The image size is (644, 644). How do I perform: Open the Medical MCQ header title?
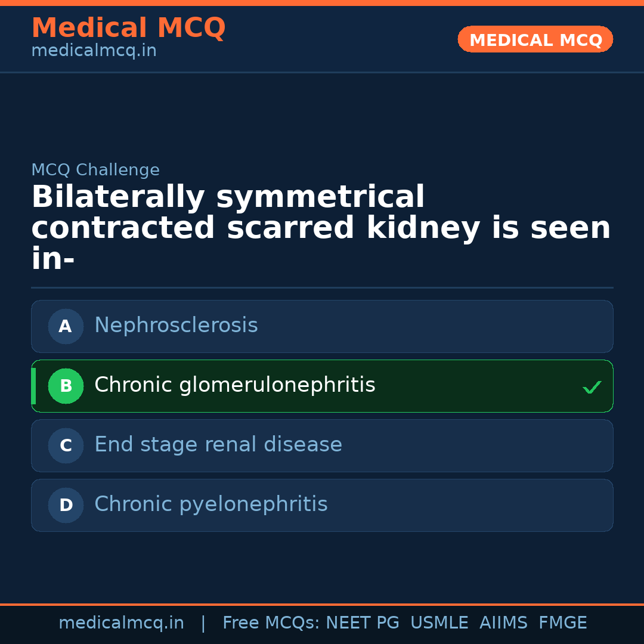point(128,28)
